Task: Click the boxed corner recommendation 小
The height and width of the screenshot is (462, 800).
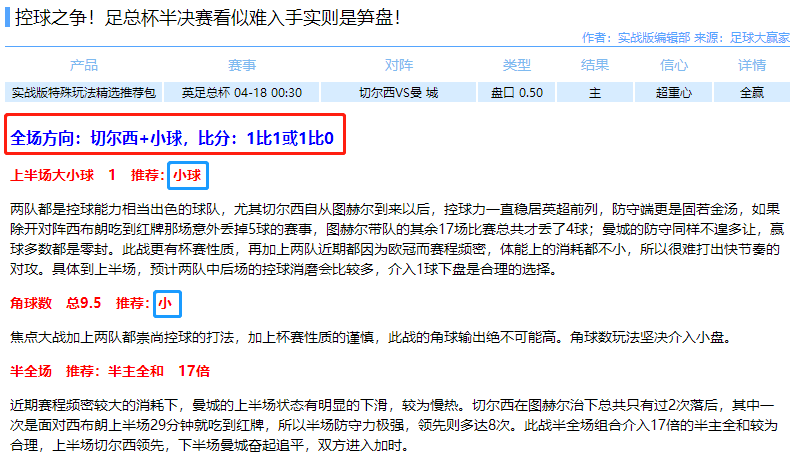Action: 165,303
